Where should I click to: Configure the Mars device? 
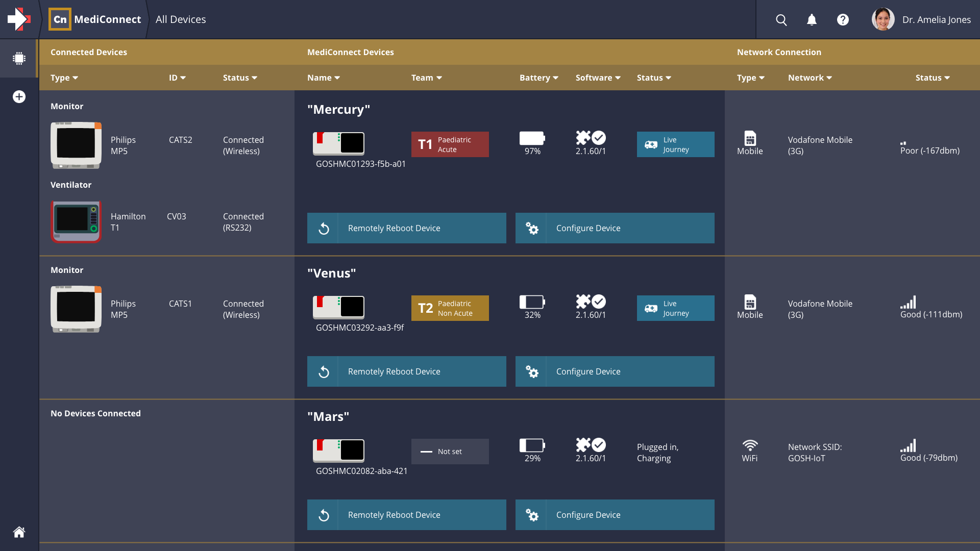[x=615, y=515]
